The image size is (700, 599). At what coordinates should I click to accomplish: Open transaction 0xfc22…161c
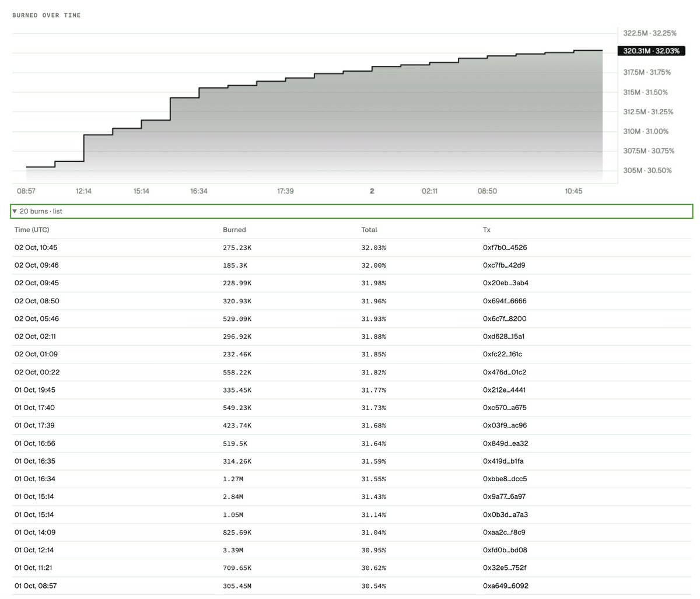click(502, 354)
